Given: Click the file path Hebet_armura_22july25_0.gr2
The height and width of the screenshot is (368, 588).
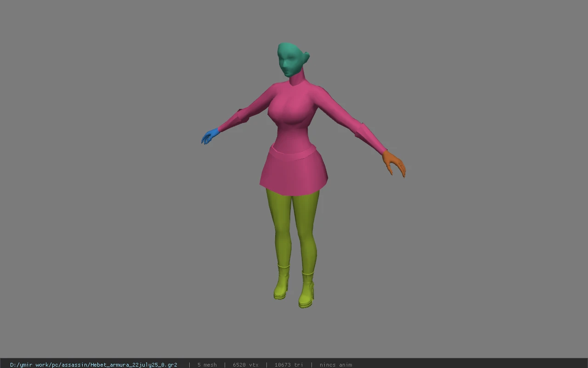Looking at the screenshot, I should 94,365.
